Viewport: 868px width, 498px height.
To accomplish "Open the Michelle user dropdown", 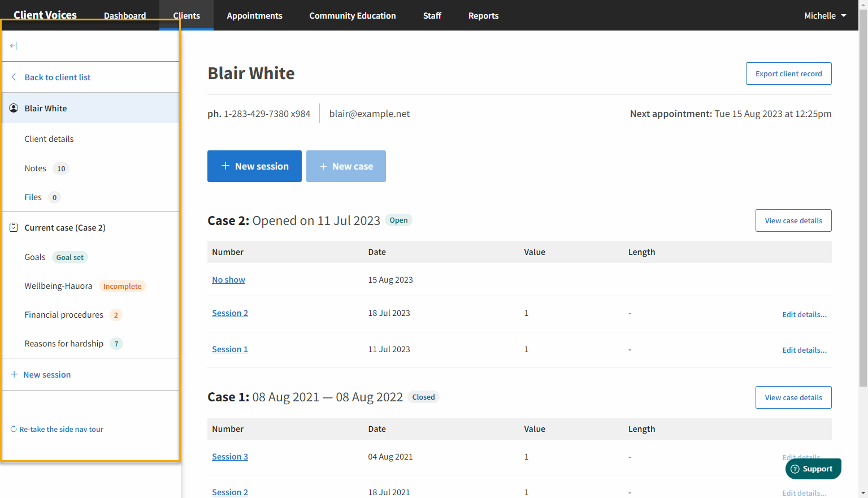I will [825, 16].
